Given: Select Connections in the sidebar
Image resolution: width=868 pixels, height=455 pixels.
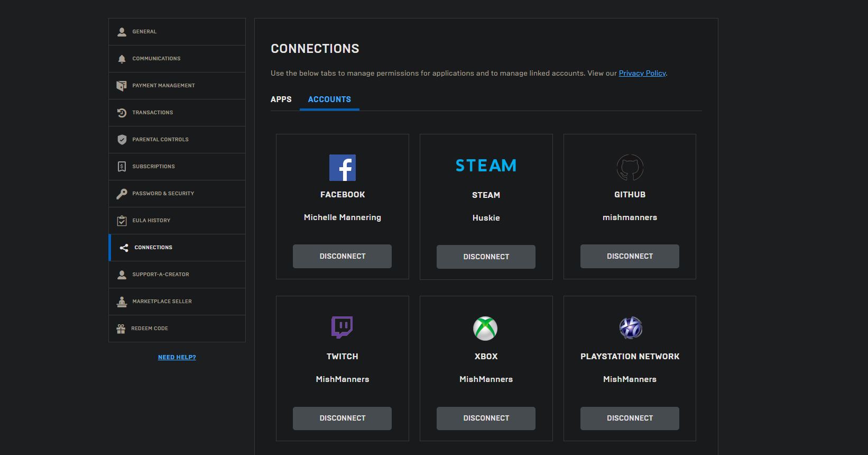Looking at the screenshot, I should 177,248.
